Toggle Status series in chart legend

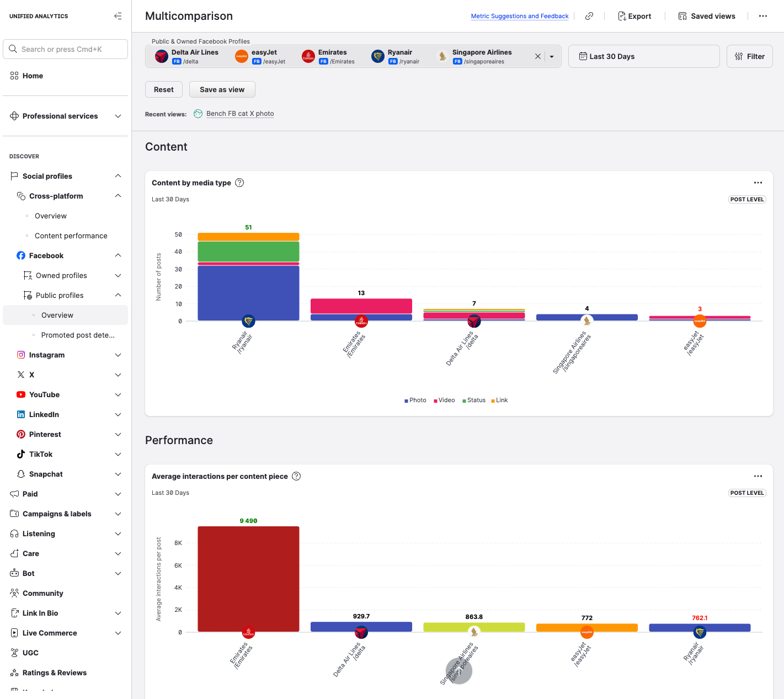tap(474, 401)
